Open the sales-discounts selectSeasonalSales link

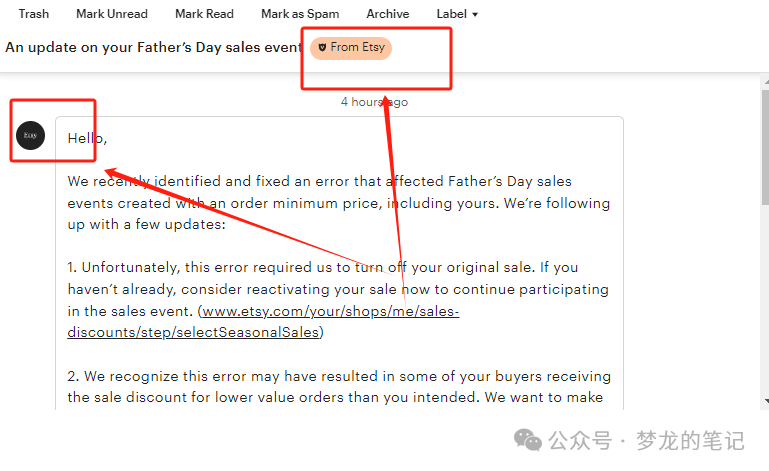pyautogui.click(x=263, y=322)
